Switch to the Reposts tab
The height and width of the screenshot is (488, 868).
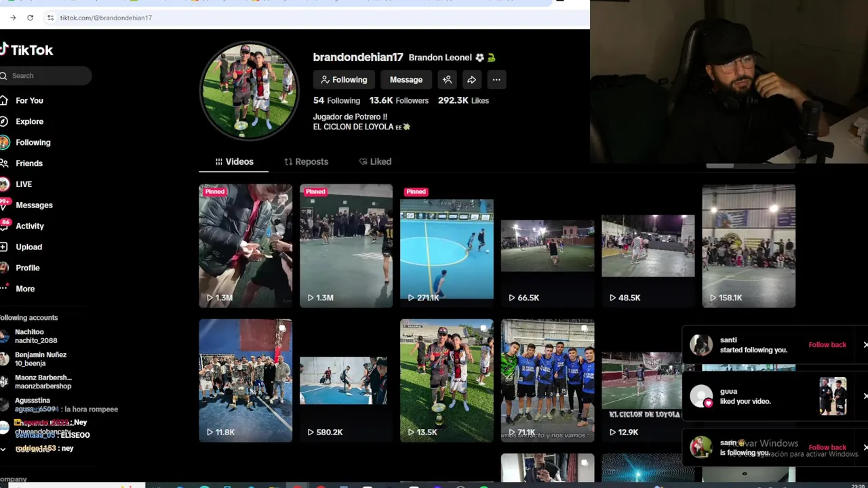[306, 162]
